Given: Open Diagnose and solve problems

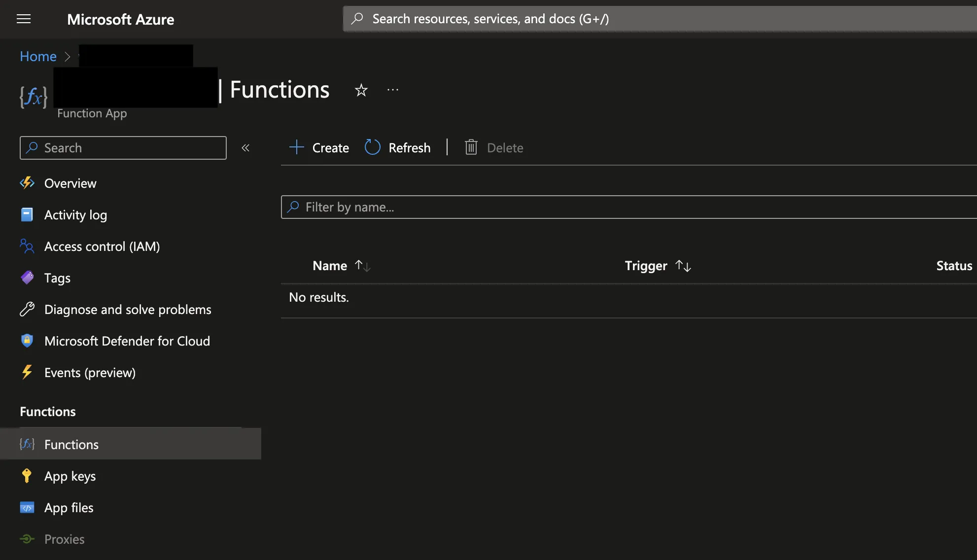Looking at the screenshot, I should pyautogui.click(x=128, y=310).
